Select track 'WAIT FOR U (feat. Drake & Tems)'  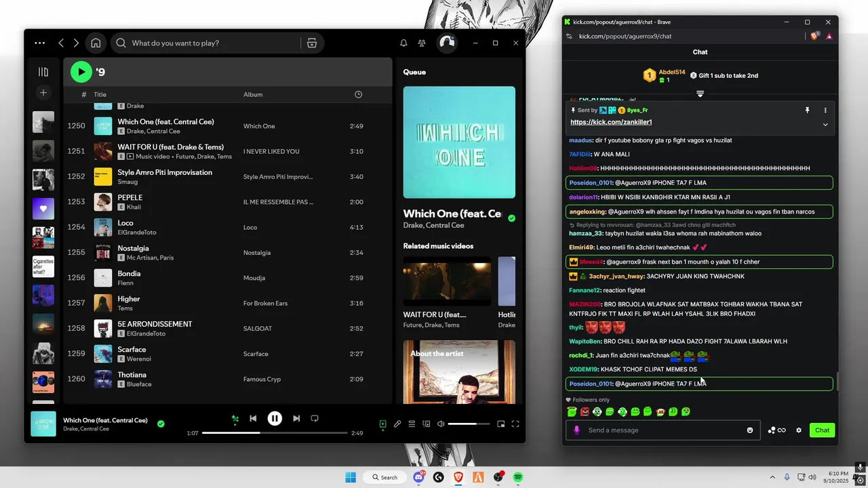point(170,147)
